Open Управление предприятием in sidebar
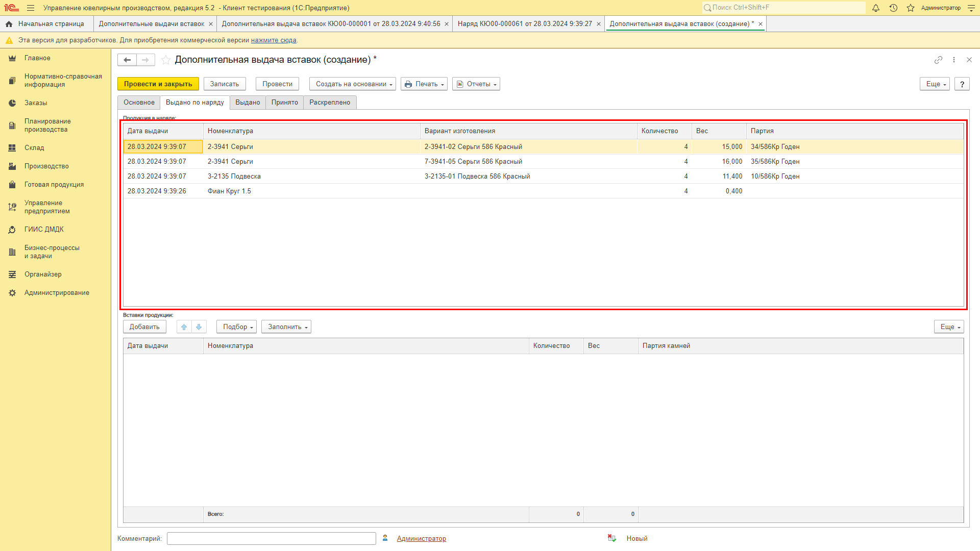Screen dimensions: 980x551 click(47, 207)
